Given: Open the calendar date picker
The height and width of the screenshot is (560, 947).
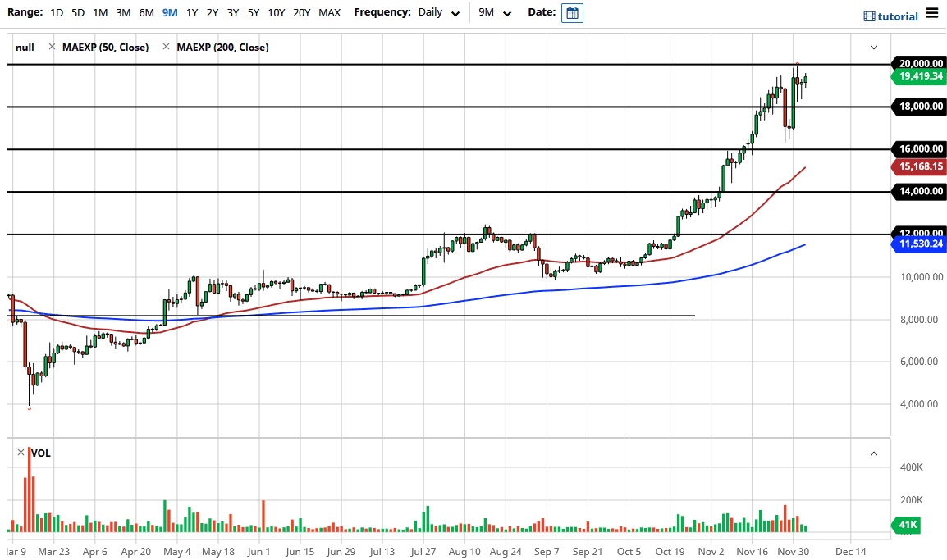Looking at the screenshot, I should [x=572, y=12].
